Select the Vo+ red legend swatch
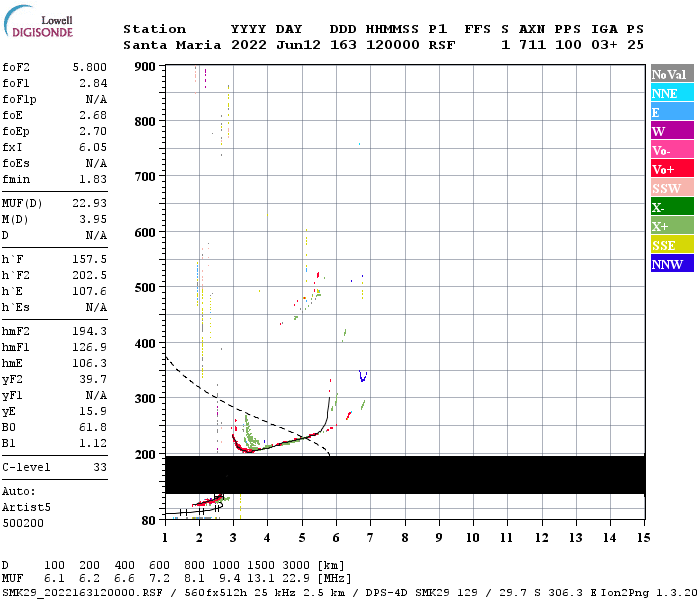 [672, 169]
